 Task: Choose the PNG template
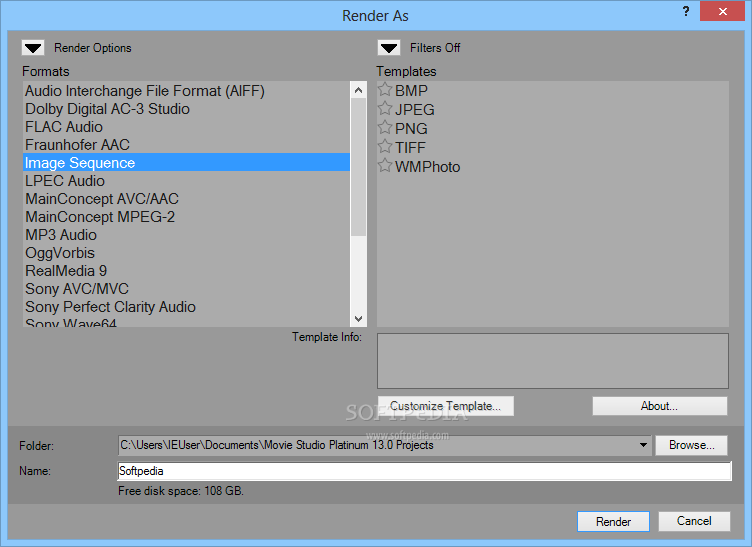coord(411,128)
